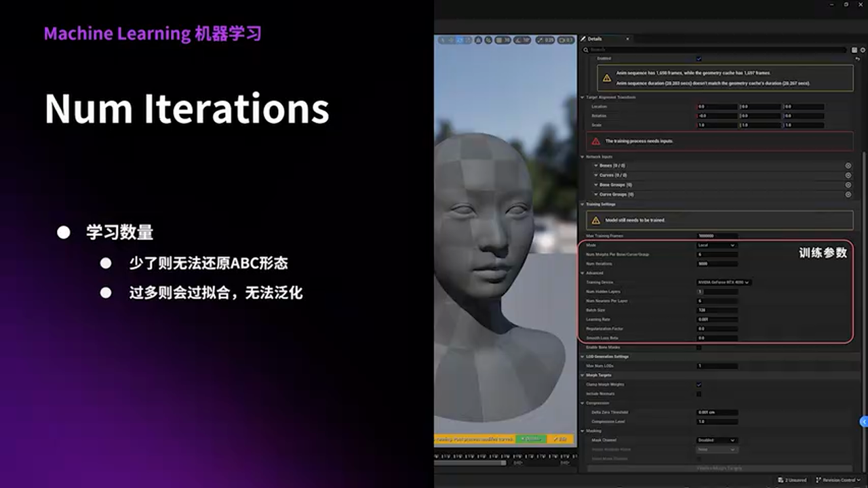This screenshot has height=488, width=868.
Task: Open the Details panel view options gear icon
Action: [862, 49]
